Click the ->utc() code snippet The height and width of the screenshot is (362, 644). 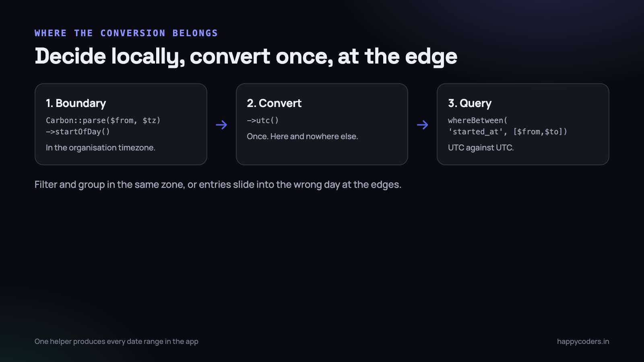coord(263,120)
